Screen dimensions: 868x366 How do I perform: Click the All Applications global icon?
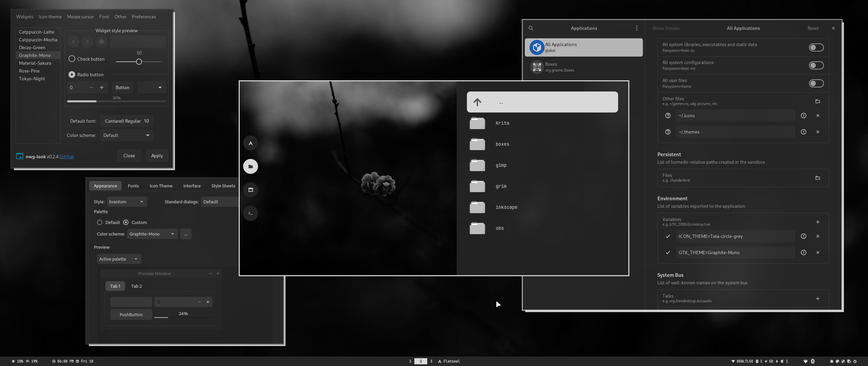(536, 47)
